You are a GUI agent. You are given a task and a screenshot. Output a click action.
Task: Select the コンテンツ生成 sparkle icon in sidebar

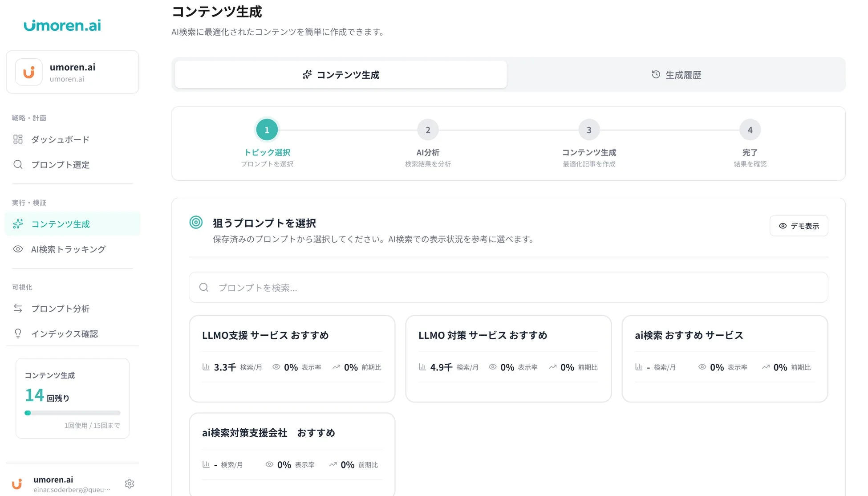point(18,224)
